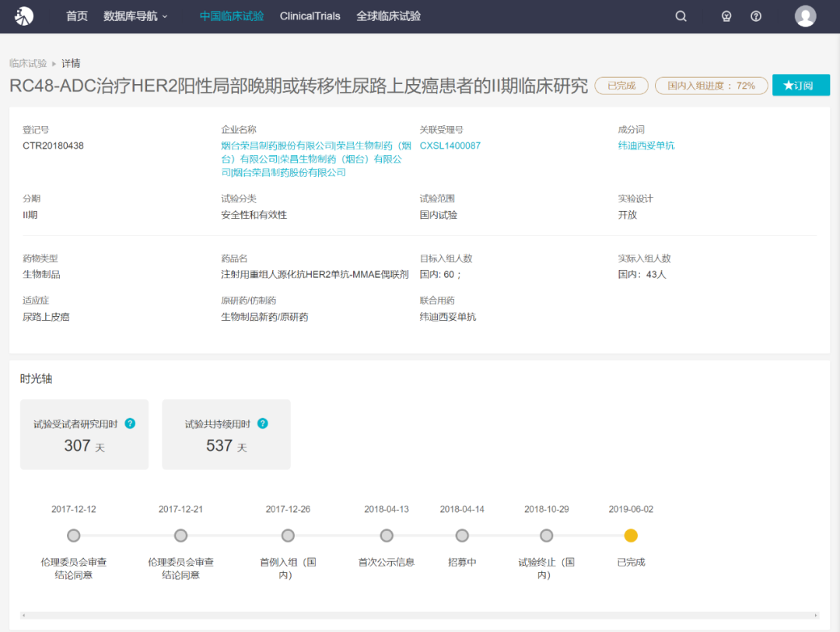Open 纬迪西妥单抗 ingredient link
Viewport: 840px width, 632px height.
point(646,146)
